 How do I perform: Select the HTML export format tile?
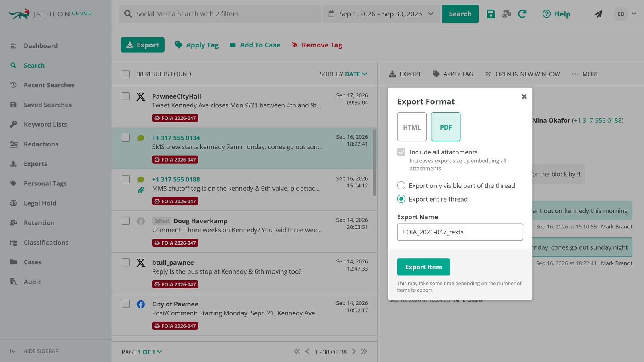[412, 127]
